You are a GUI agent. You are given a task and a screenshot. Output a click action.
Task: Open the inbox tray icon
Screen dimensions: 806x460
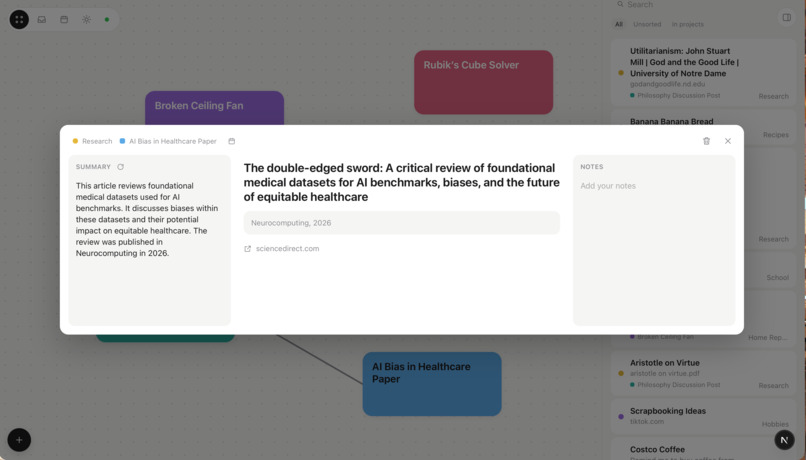point(42,20)
